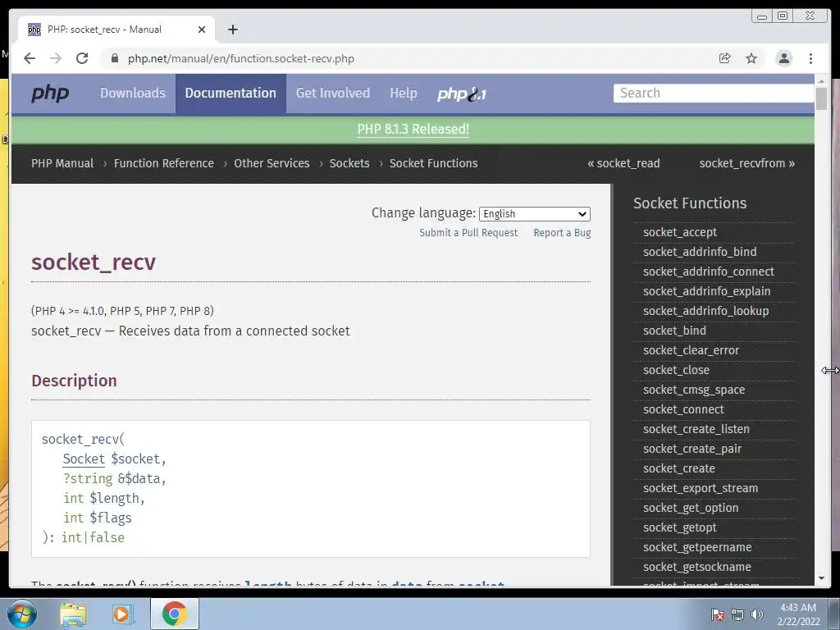Click the padlock site info icon
This screenshot has height=630, width=840.
click(114, 58)
